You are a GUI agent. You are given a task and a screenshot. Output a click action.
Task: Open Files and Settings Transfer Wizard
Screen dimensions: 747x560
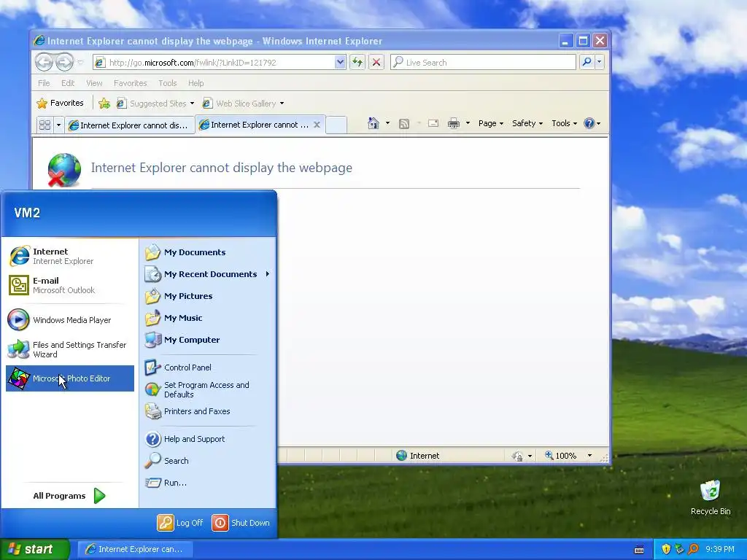pyautogui.click(x=69, y=349)
